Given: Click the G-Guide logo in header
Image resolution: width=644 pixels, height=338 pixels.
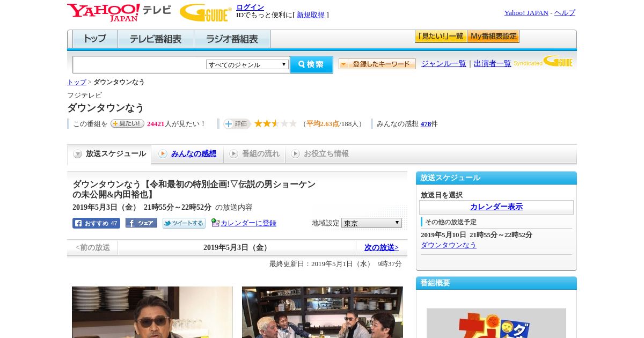Looking at the screenshot, I should point(206,12).
